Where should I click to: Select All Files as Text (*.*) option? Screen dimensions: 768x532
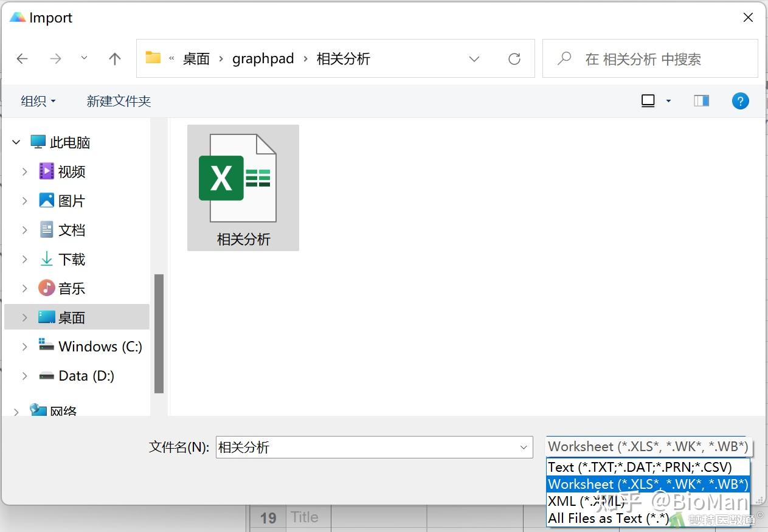pos(608,518)
